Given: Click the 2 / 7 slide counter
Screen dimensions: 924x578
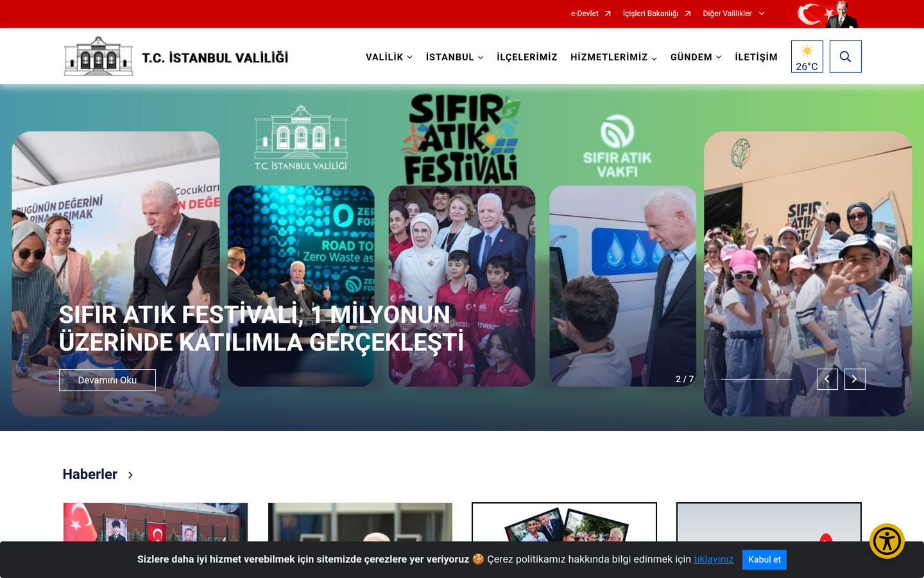Looking at the screenshot, I should (685, 379).
